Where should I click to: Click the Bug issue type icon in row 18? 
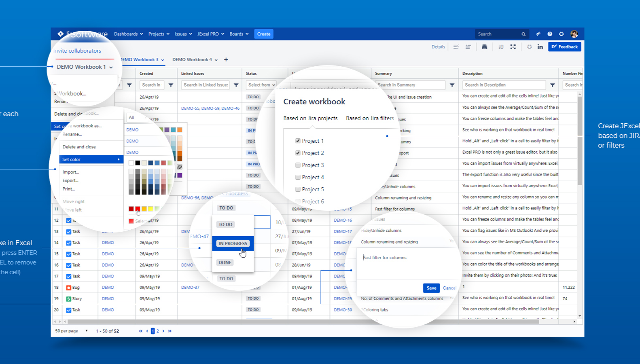[x=69, y=288]
